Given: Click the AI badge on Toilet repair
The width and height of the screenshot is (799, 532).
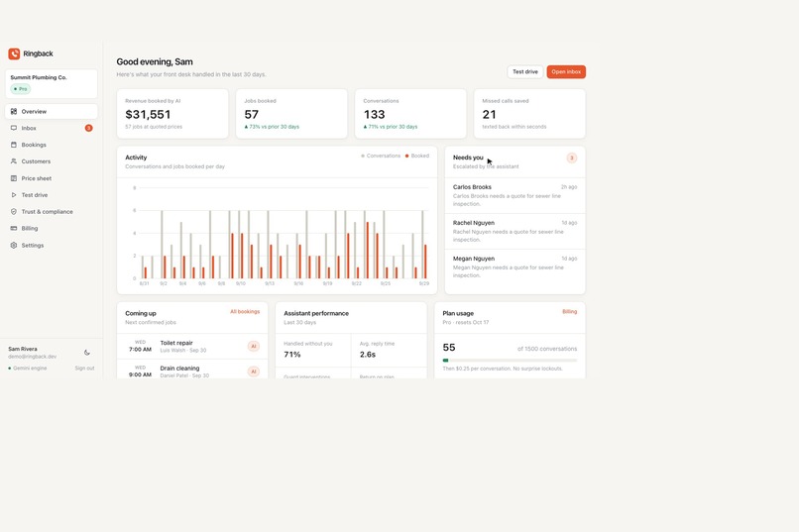Looking at the screenshot, I should pos(253,346).
